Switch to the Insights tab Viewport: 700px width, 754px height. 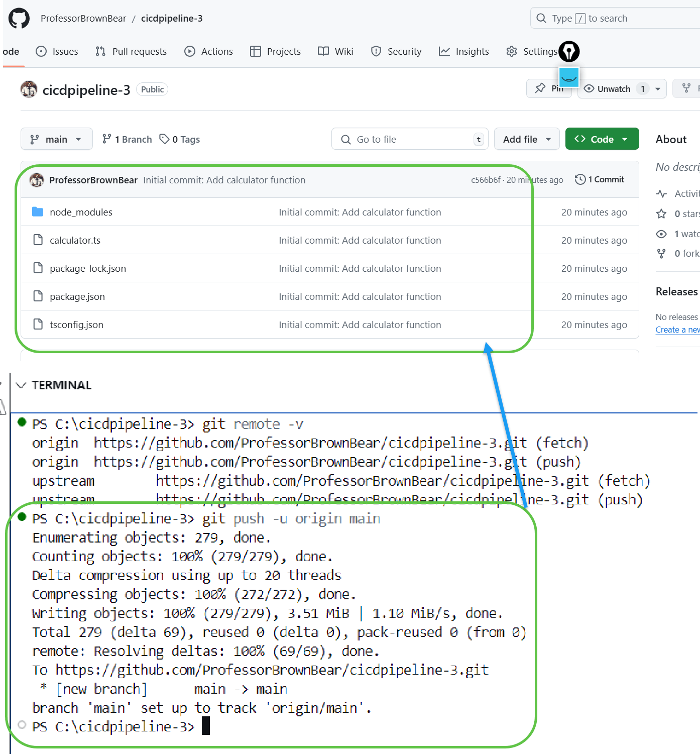point(464,51)
